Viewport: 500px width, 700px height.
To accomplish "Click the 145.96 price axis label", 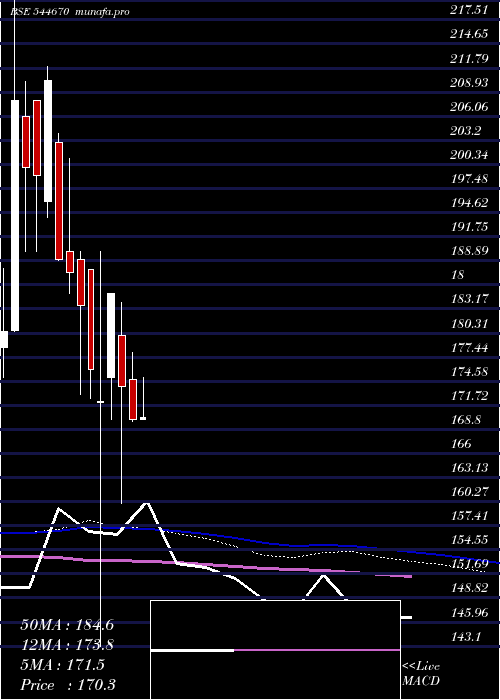I will click(469, 612).
